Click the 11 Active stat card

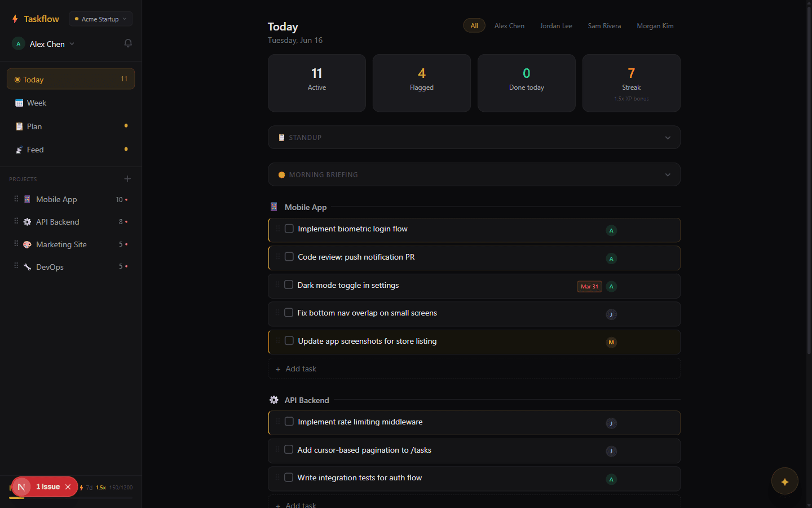coord(317,83)
